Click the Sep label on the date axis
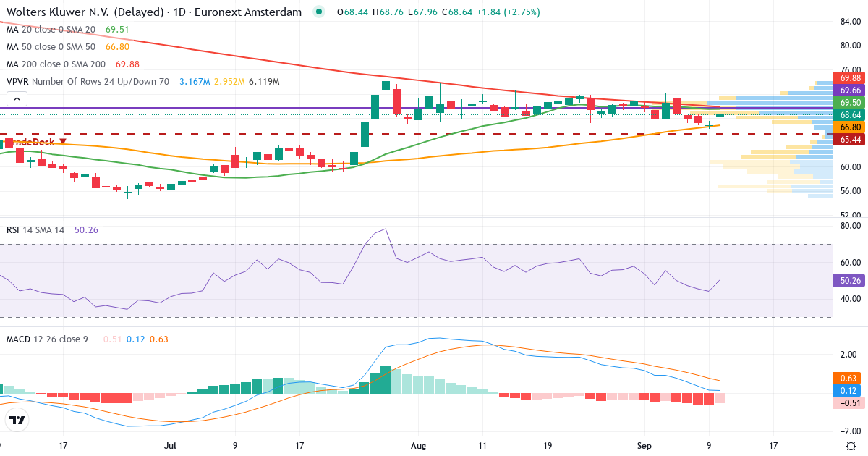 point(646,445)
